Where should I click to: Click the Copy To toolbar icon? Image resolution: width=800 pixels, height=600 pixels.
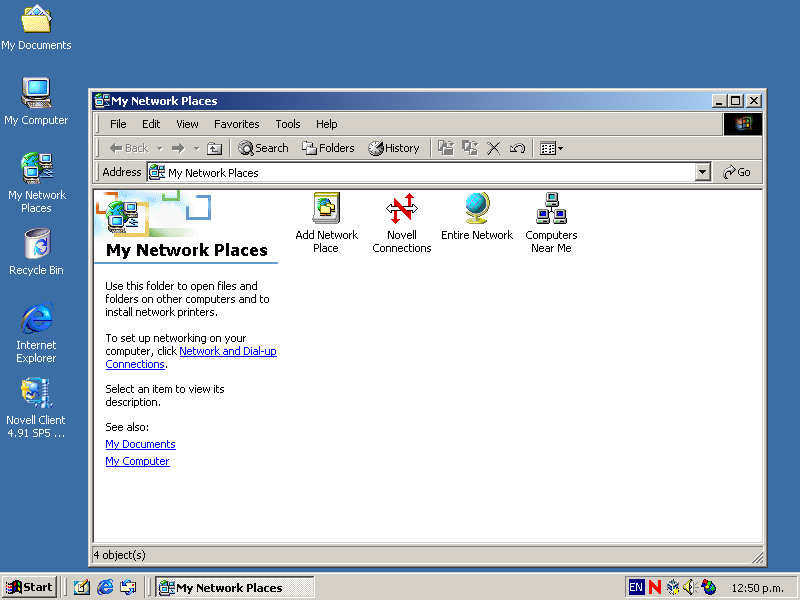point(470,148)
